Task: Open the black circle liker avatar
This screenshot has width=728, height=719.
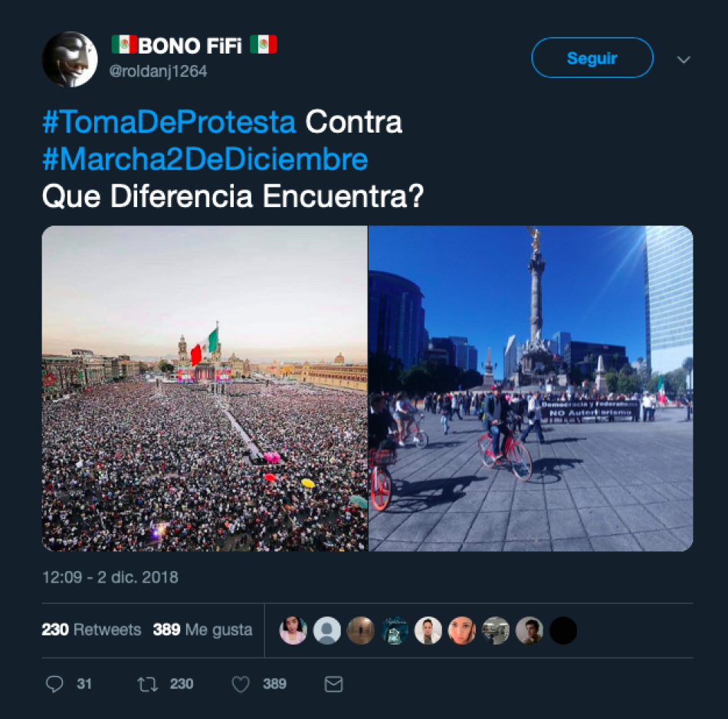Action: click(x=562, y=630)
